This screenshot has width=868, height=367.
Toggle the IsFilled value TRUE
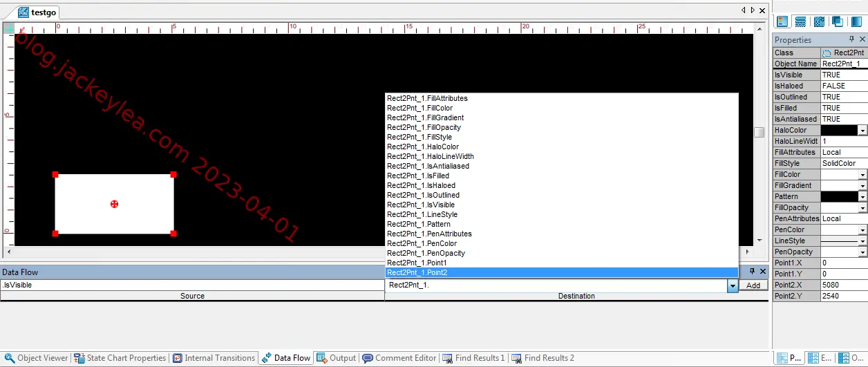844,108
